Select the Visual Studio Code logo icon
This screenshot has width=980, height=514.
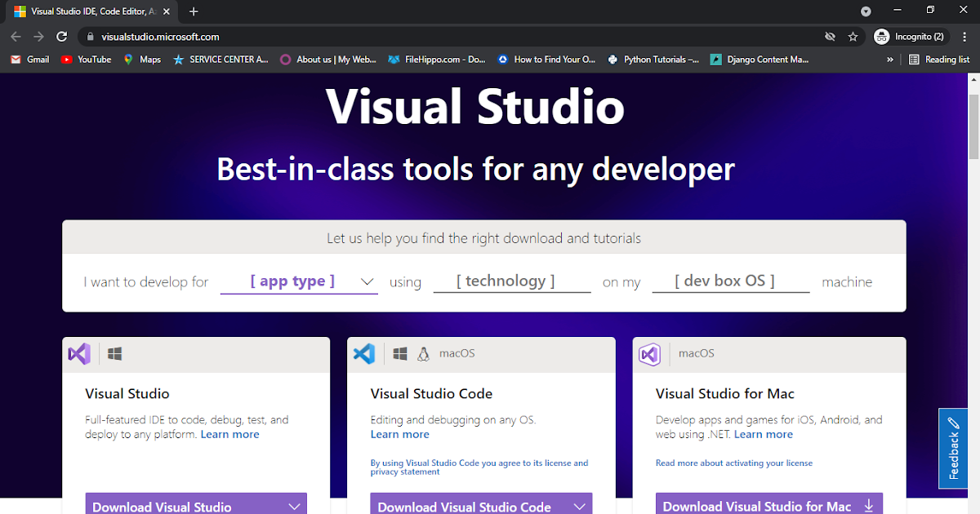click(x=364, y=353)
